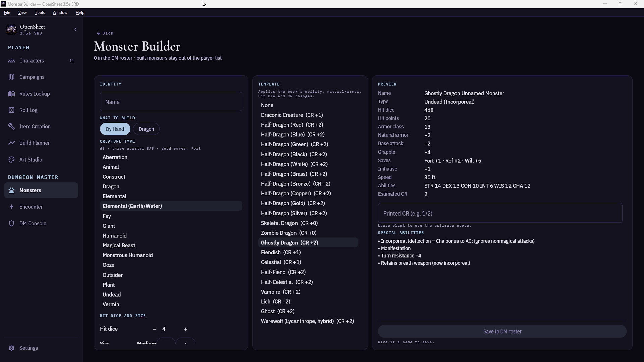Open the Build Planner chart icon

(11, 143)
